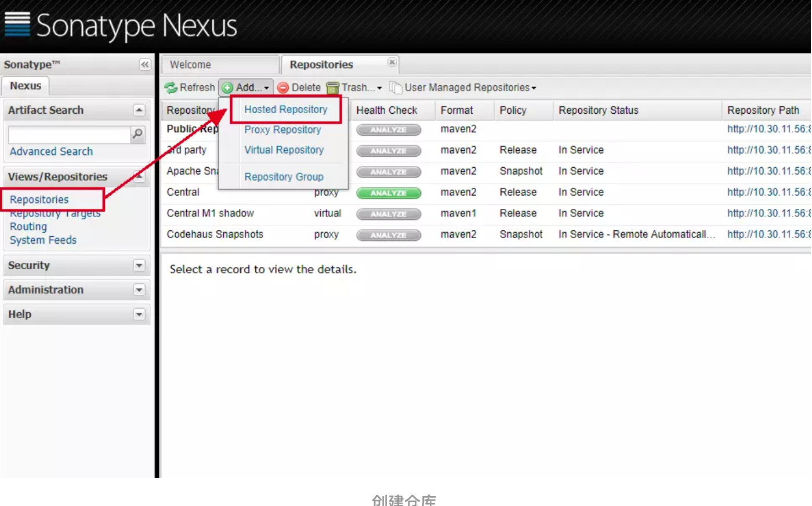The height and width of the screenshot is (506, 812).
Task: Select Proxy Repository from the menu
Action: 282,130
